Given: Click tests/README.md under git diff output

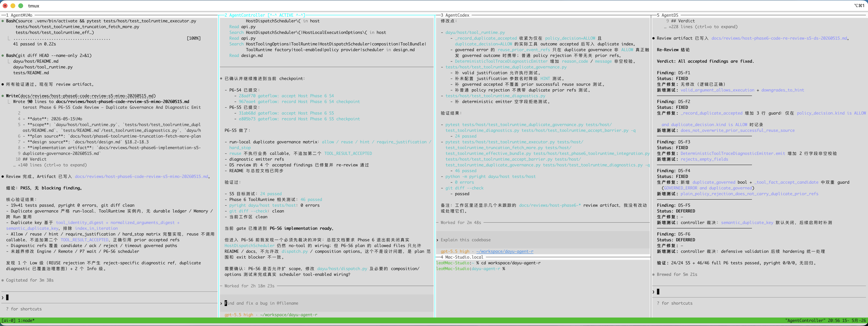Looking at the screenshot, I should click(x=31, y=73).
